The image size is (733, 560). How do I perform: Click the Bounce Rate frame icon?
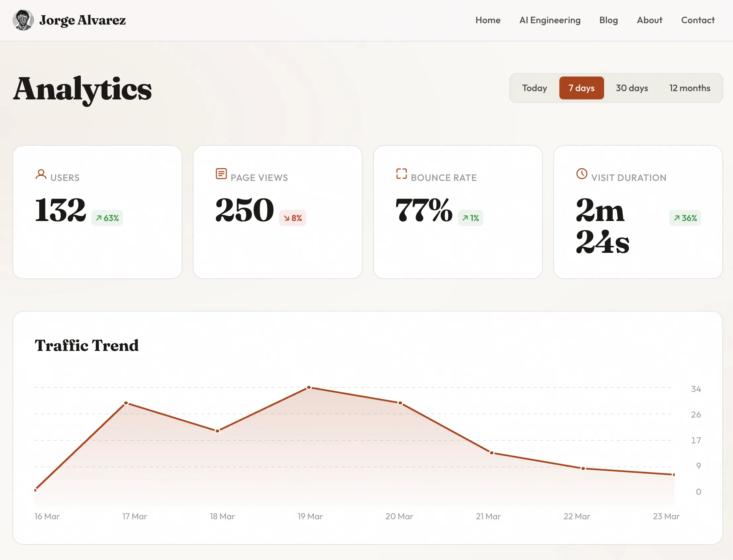coord(401,174)
